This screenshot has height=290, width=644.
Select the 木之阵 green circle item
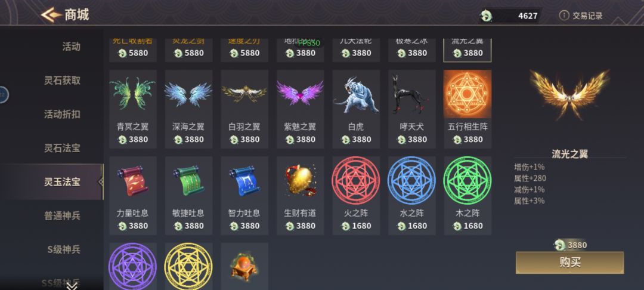(x=468, y=196)
